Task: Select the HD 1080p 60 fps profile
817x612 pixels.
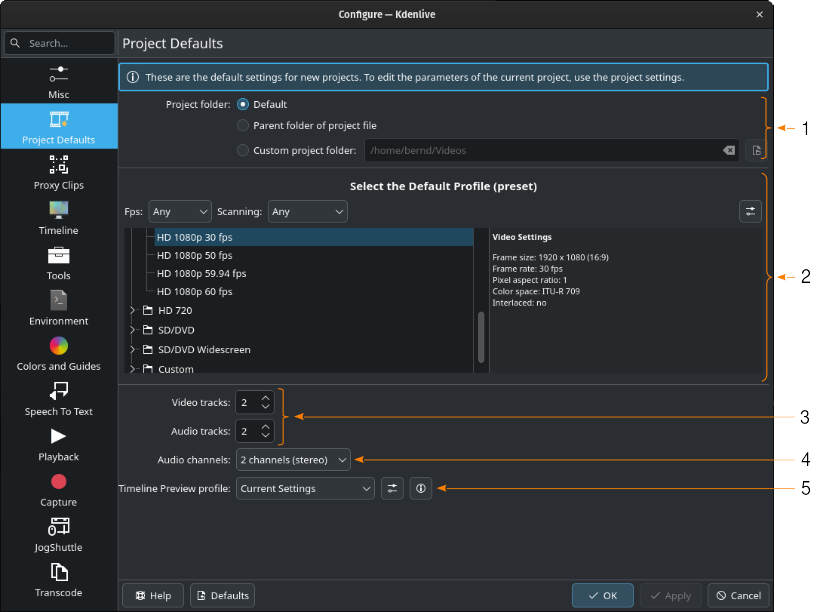Action: (314, 292)
